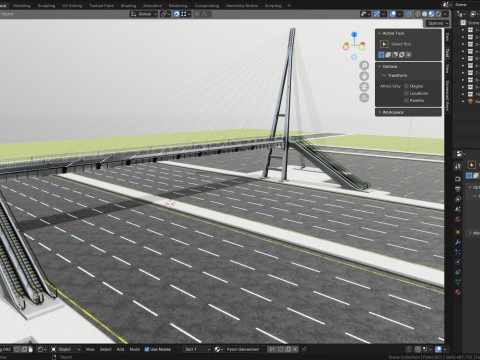The height and width of the screenshot is (360, 480).
Task: Choose the Extend selection mode icon
Action: point(389,55)
